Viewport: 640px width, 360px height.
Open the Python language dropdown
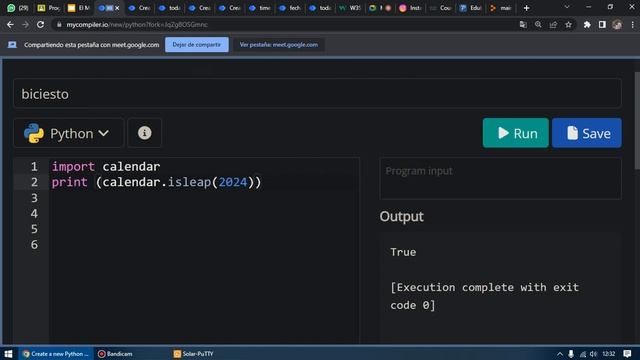point(69,133)
